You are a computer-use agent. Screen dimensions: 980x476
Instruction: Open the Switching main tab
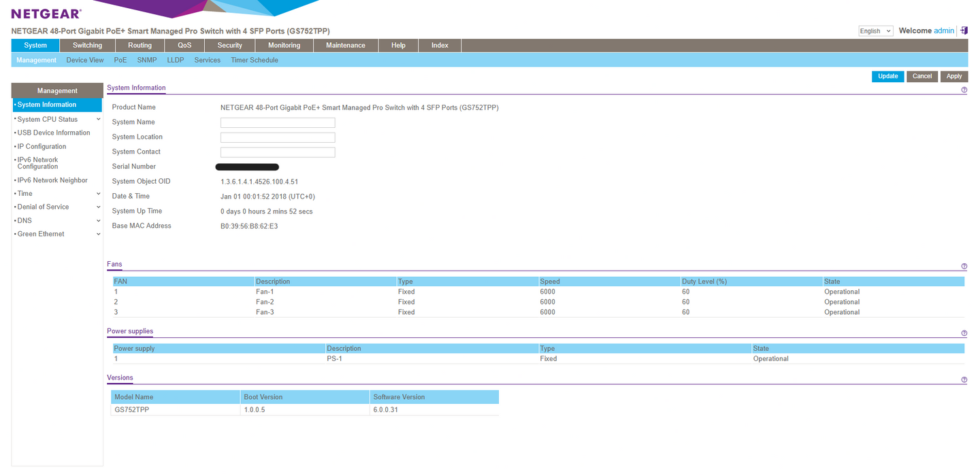pos(87,46)
